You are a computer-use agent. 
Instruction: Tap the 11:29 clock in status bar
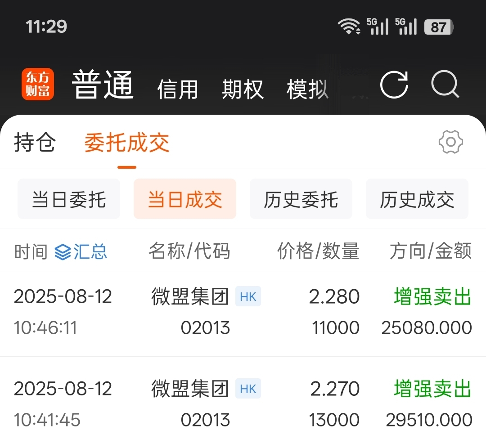[46, 27]
